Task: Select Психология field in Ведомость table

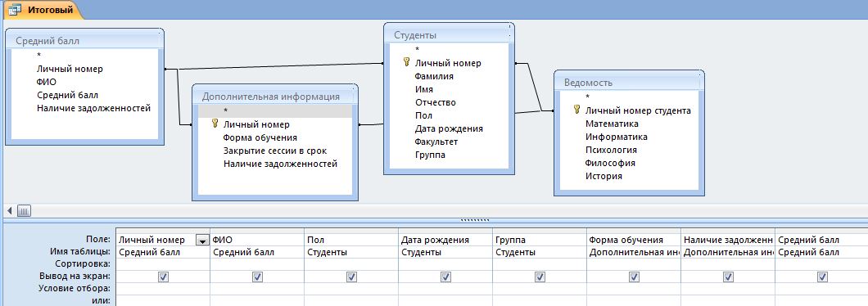Action: (611, 150)
